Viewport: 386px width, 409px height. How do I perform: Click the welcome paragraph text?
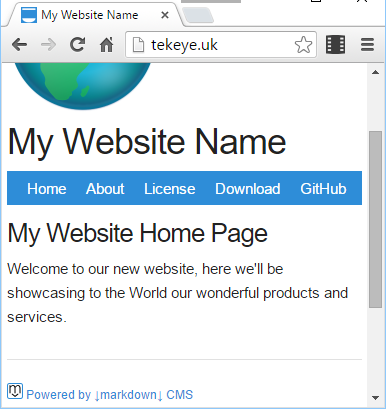tap(177, 293)
